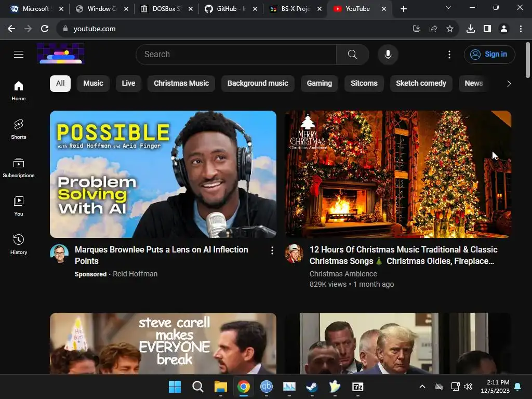The image size is (532, 399).
Task: Select the Sitcoms filter chip
Action: point(364,84)
